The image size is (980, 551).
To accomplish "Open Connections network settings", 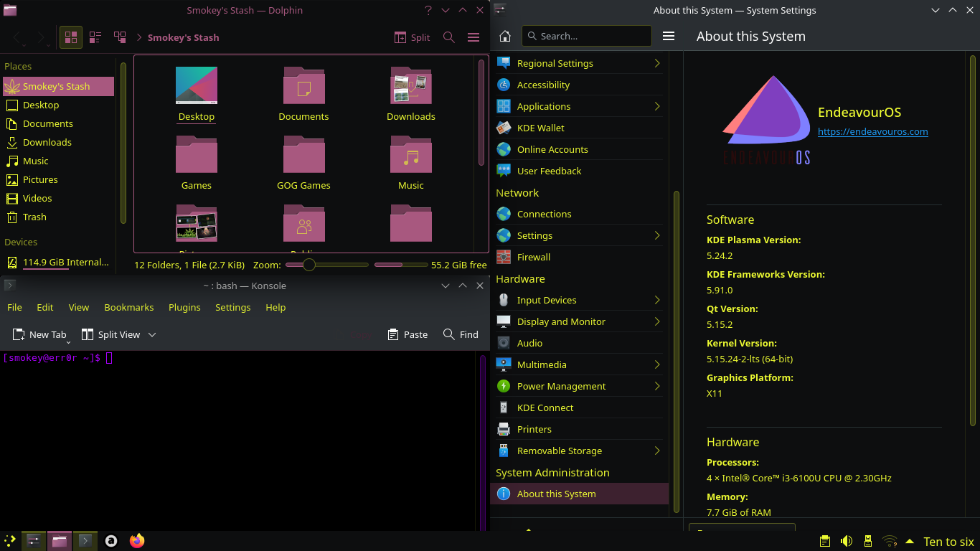I will [579, 214].
